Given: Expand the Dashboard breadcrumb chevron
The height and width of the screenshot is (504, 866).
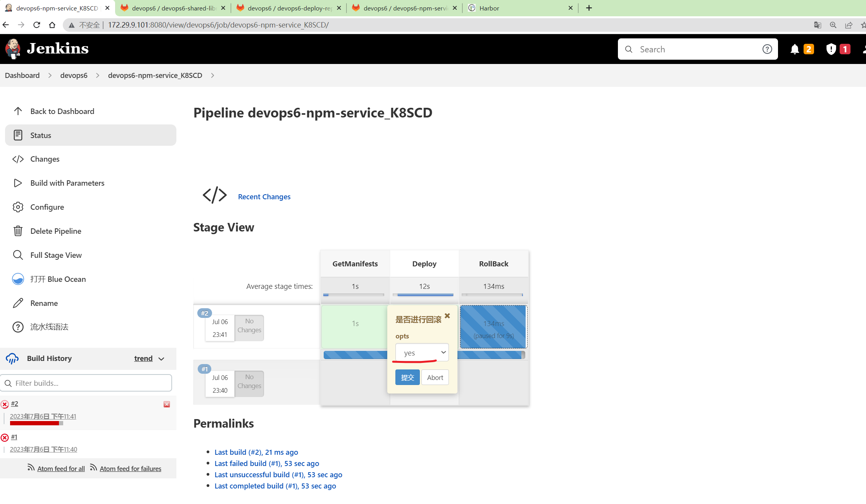Looking at the screenshot, I should [50, 75].
